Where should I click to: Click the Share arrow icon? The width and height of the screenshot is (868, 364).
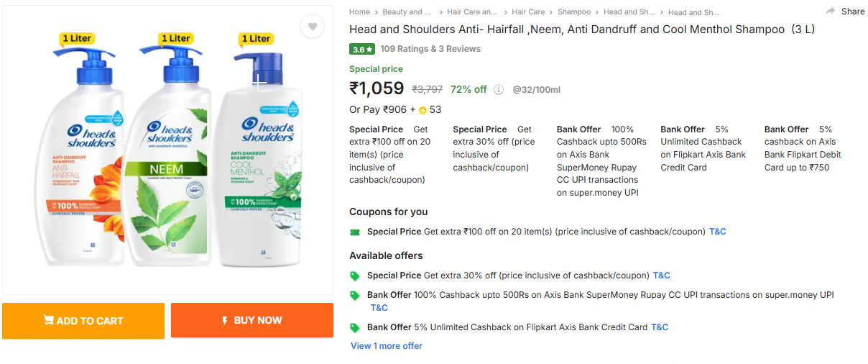coord(831,11)
